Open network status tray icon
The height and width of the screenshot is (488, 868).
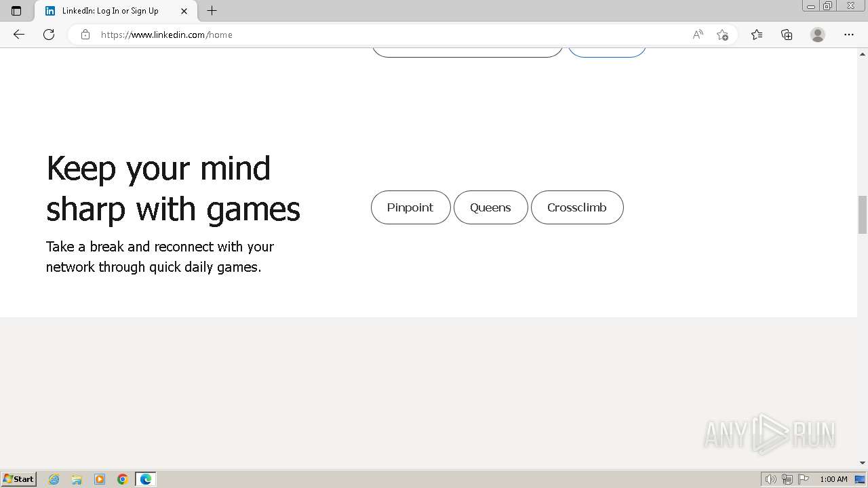pyautogui.click(x=787, y=479)
